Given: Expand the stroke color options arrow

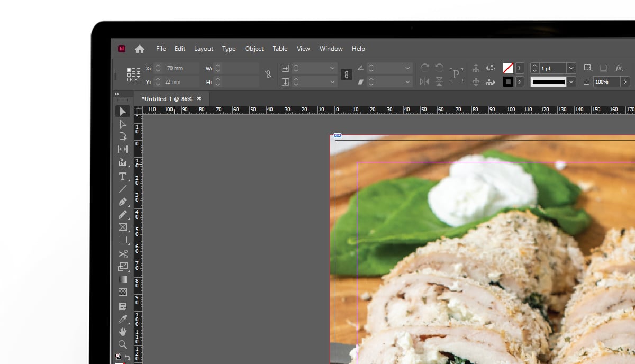Looking at the screenshot, I should point(520,81).
